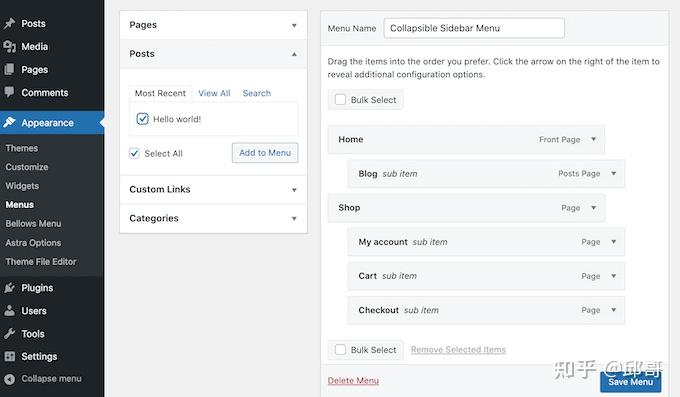
Task: Click the Tools wrench icon
Action: pyautogui.click(x=9, y=334)
